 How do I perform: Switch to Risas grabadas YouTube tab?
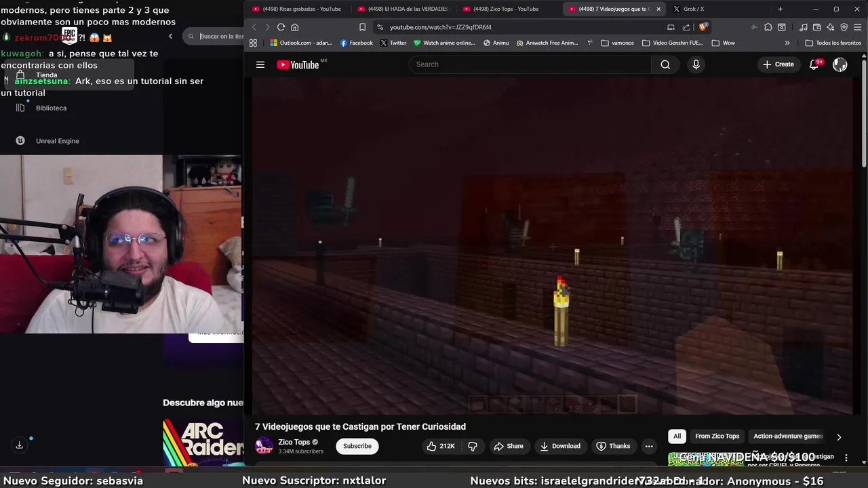[296, 9]
